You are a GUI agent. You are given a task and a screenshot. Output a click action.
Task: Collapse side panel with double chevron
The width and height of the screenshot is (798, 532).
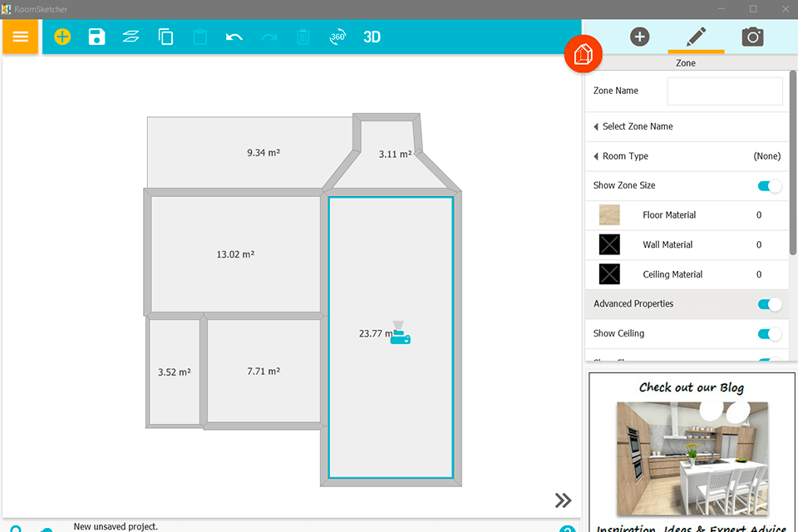[x=563, y=500]
